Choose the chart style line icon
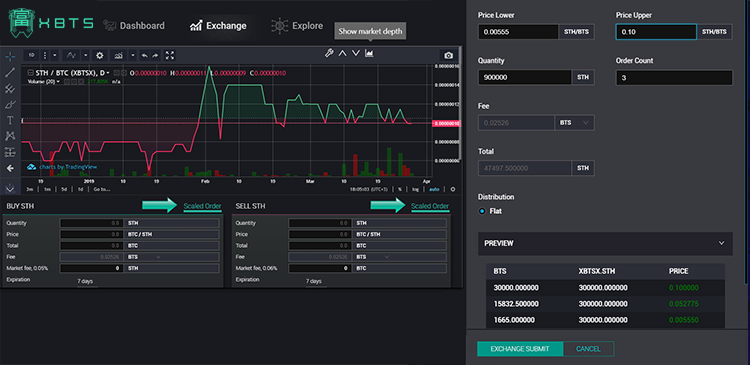750x365 pixels. (x=71, y=55)
